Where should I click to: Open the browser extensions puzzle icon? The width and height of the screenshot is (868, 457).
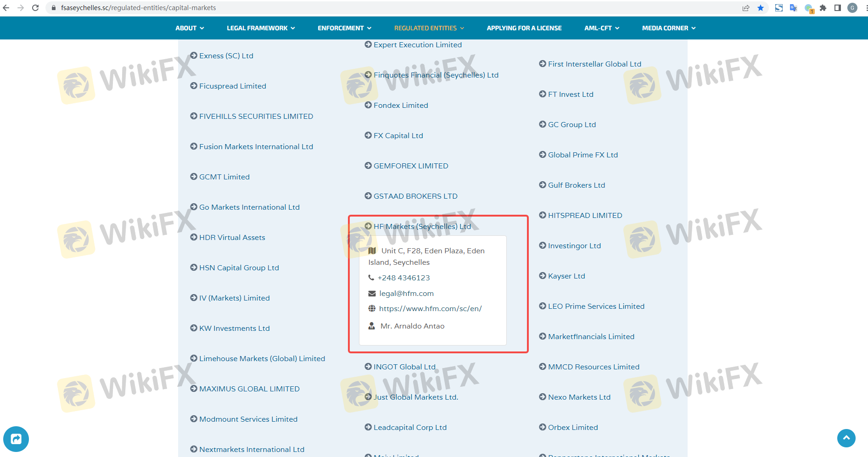pos(823,8)
